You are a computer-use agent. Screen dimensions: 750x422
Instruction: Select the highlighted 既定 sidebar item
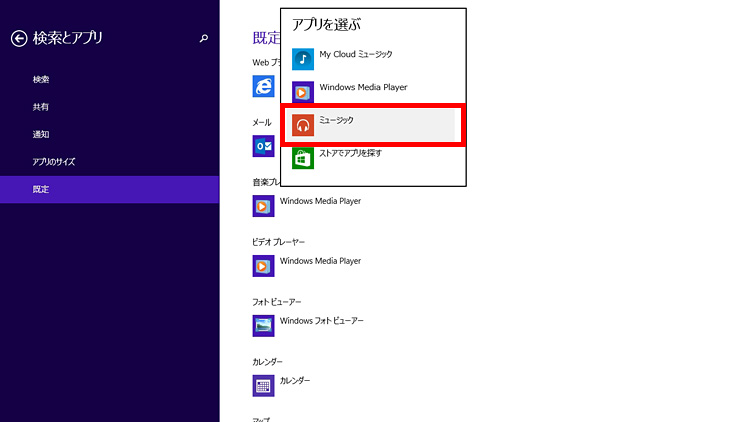point(41,189)
